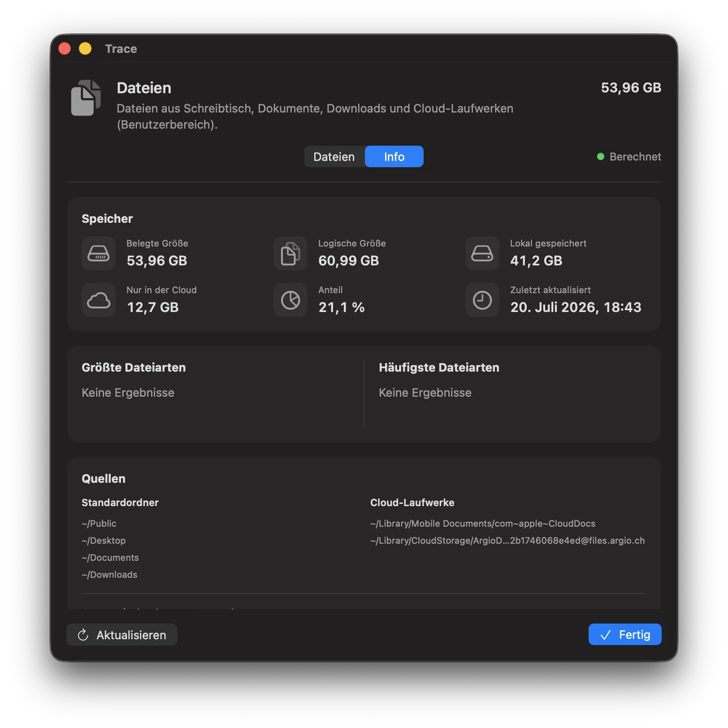Viewport: 728px width, 728px height.
Task: Close the Trace window with red button
Action: 65,48
